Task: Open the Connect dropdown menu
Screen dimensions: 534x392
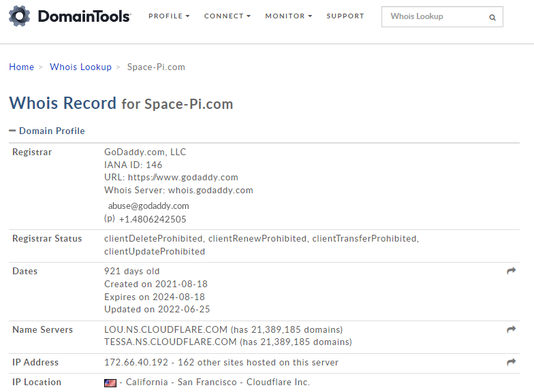Action: pos(227,16)
